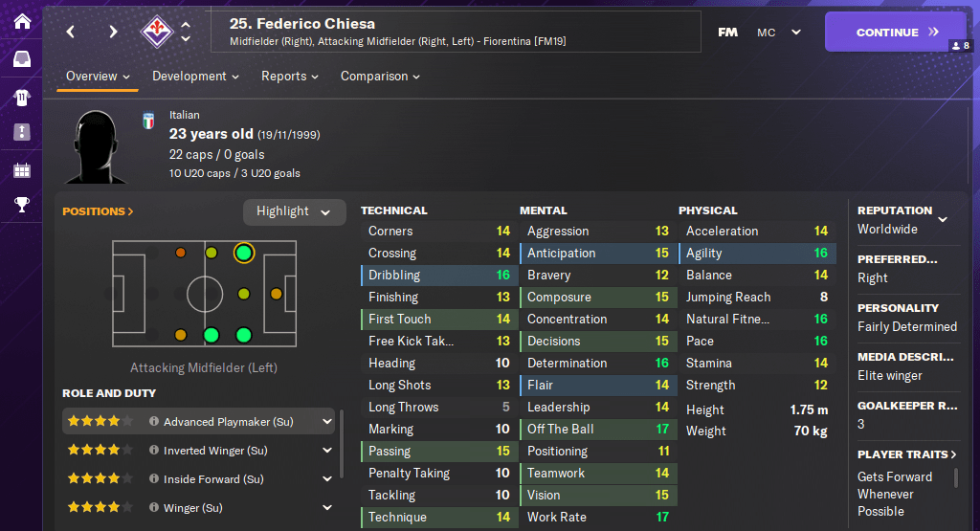
Task: Navigate back with the left arrow
Action: tap(71, 32)
